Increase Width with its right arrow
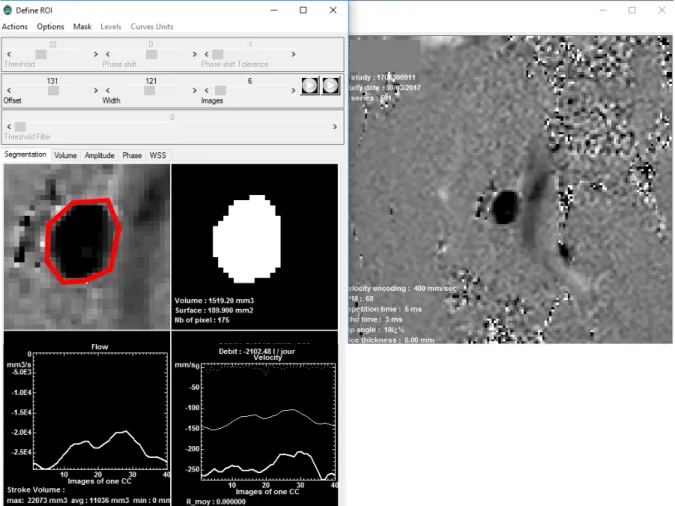 [194, 90]
